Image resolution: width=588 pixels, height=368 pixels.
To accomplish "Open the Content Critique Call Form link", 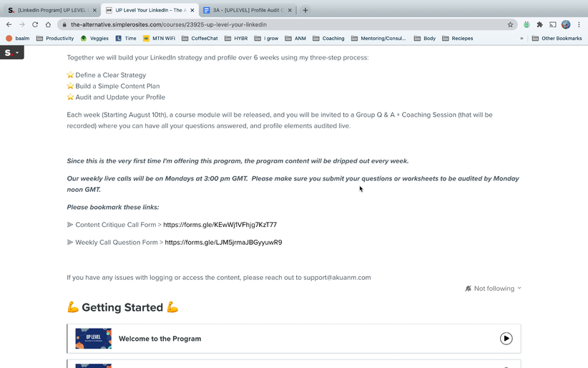I will pos(220,225).
